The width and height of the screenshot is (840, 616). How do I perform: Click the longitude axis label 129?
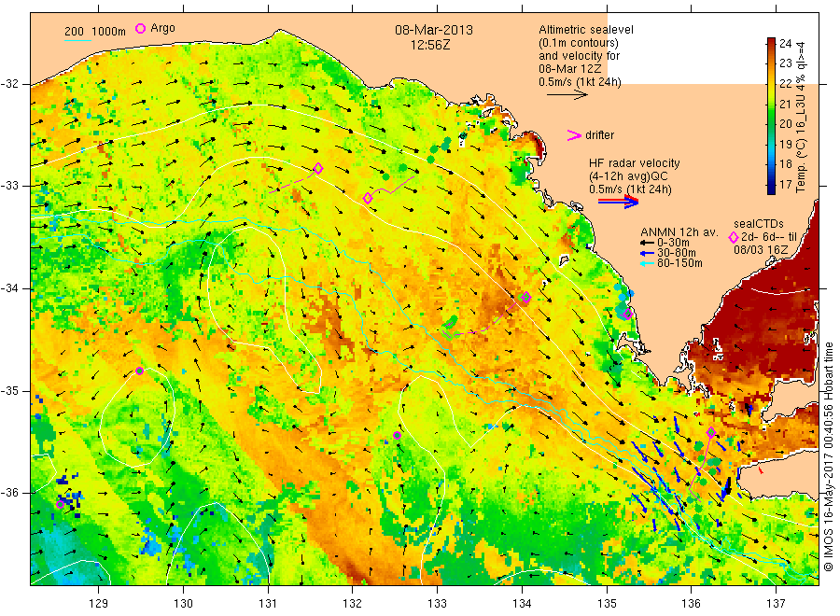(x=99, y=604)
